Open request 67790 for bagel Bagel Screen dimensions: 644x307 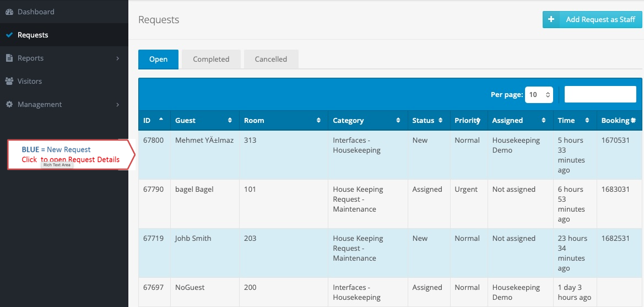390,204
